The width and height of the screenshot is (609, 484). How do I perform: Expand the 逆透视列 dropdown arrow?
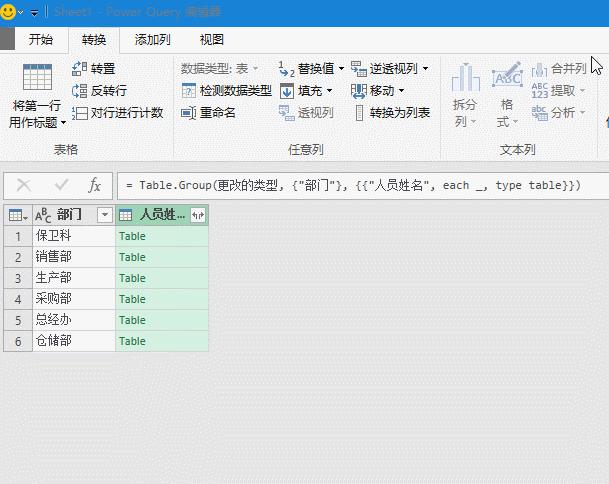coord(426,69)
